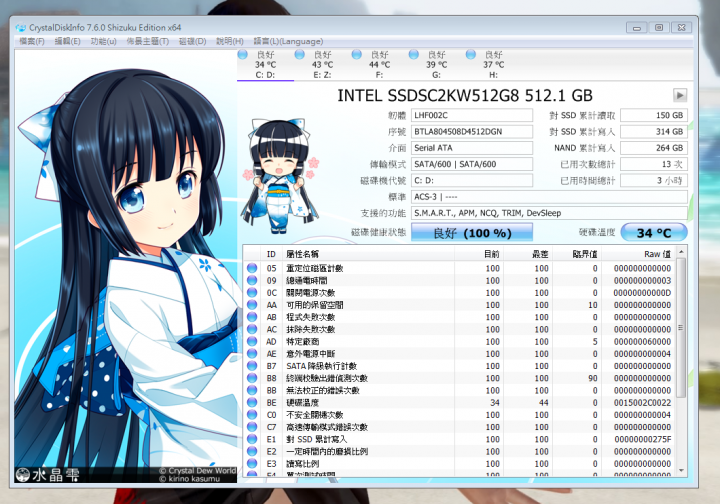Click status orb of attribute B8 row
The height and width of the screenshot is (504, 720).
252,378
